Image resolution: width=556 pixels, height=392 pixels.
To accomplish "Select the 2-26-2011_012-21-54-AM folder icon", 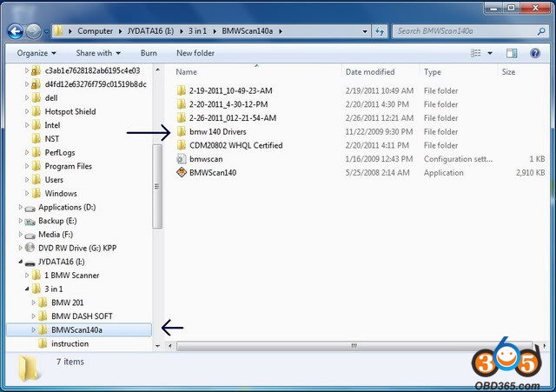I will (x=182, y=118).
